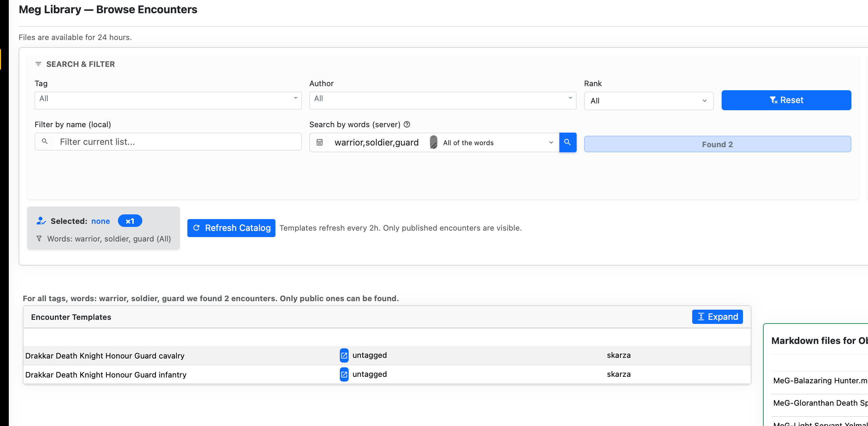The width and height of the screenshot is (868, 426).
Task: Click the magnifier icon in local filter field
Action: pos(45,141)
